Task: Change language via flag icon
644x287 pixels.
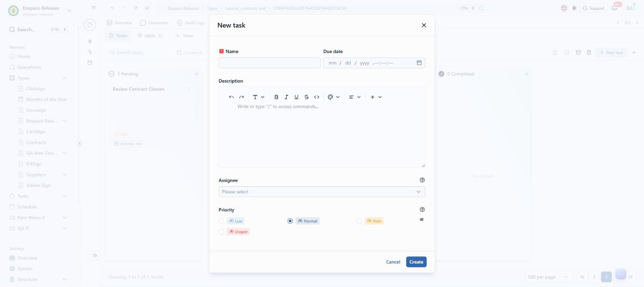Action: [564, 8]
